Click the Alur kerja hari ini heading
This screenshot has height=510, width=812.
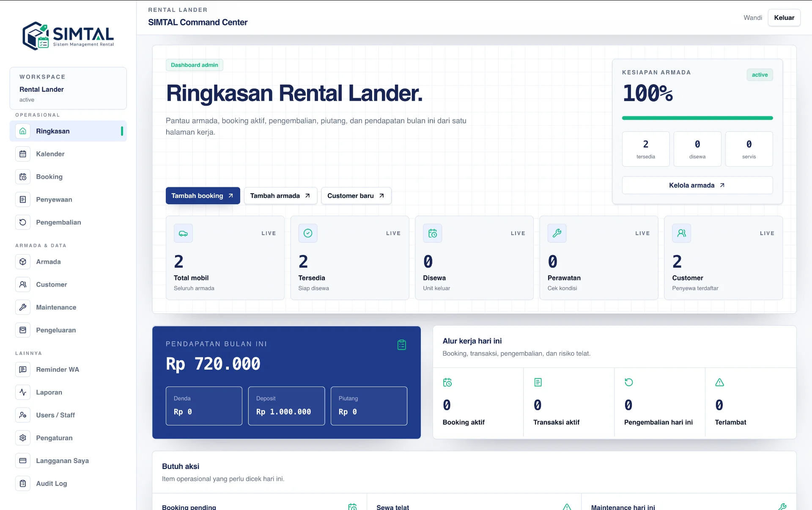[472, 341]
